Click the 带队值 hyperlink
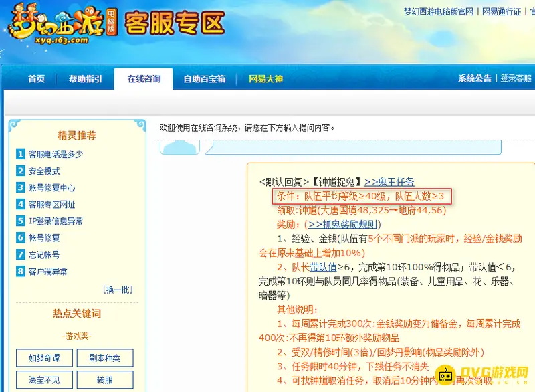Viewport: 535px width, 392px height. pyautogui.click(x=323, y=267)
